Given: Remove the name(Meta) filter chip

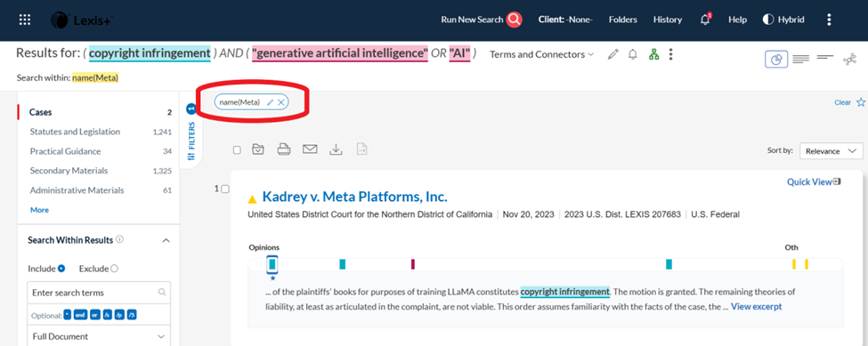Looking at the screenshot, I should coord(280,102).
